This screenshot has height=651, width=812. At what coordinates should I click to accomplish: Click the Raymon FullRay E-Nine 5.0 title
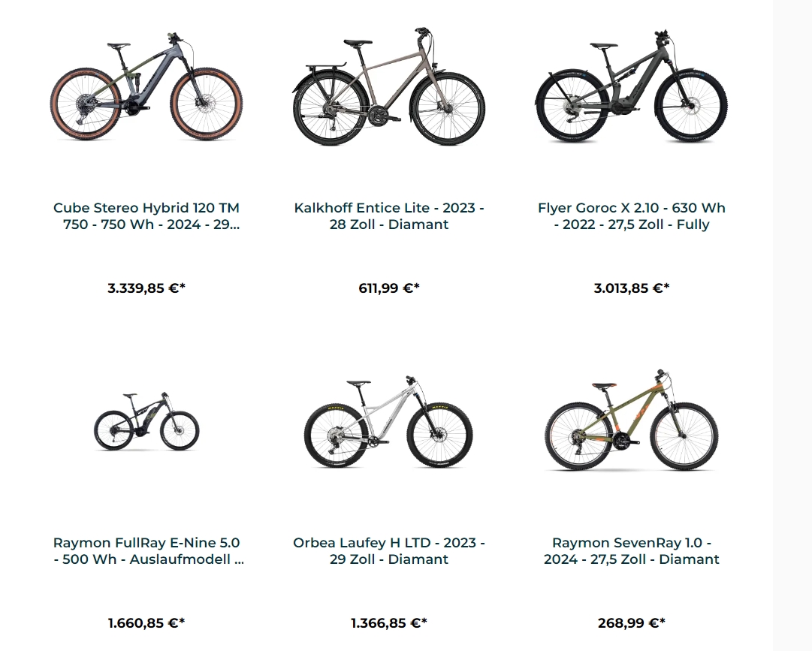(x=148, y=550)
